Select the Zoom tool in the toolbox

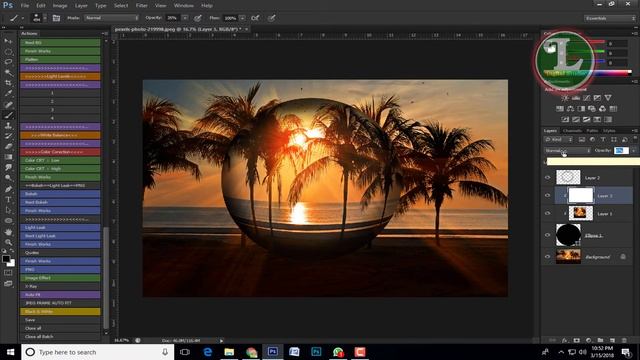pos(8,242)
